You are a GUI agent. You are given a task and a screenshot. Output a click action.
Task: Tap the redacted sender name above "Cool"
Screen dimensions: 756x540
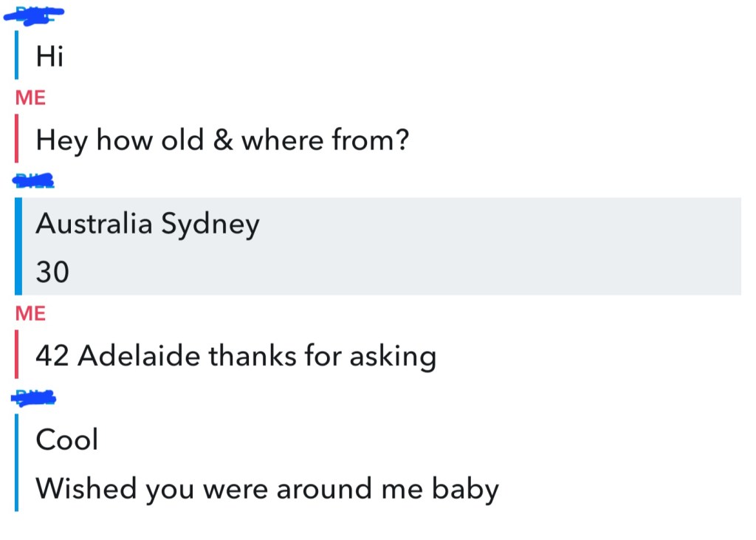35,399
